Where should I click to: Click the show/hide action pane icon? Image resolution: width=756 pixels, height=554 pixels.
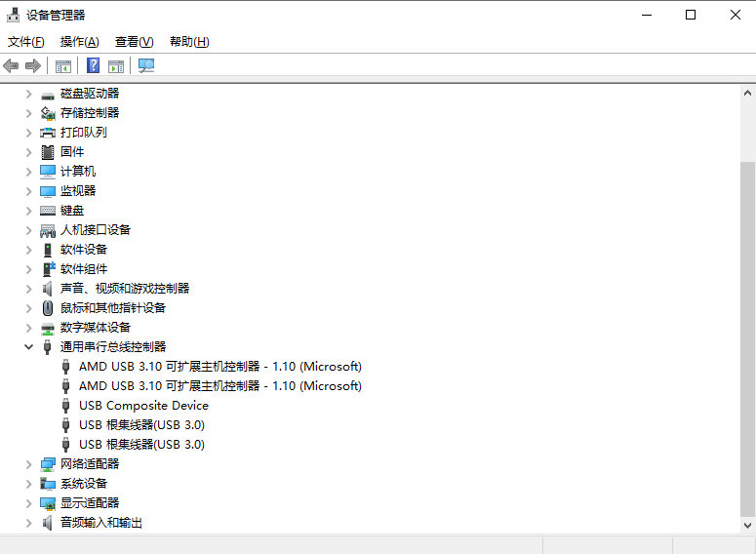click(x=116, y=66)
